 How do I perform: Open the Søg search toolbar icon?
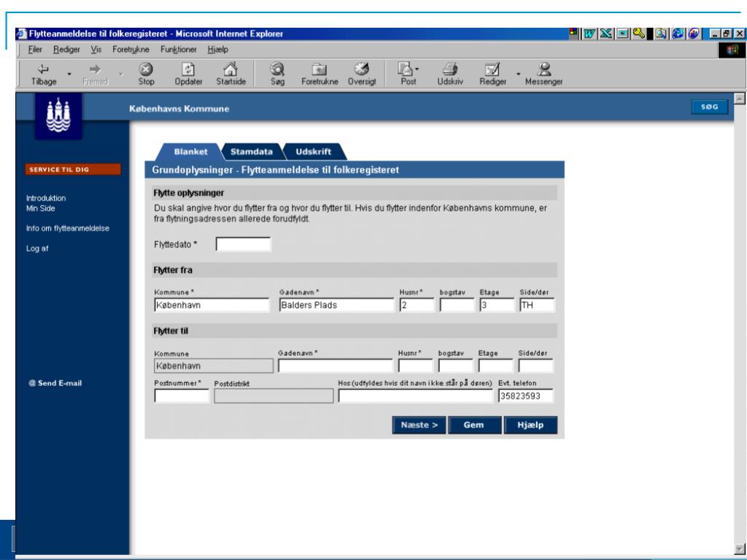(277, 75)
